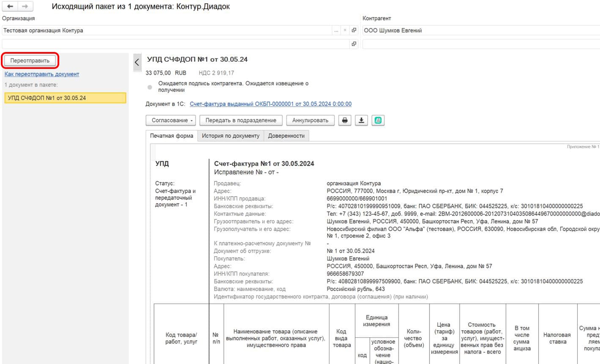
Task: Open record icon of the empty field below Организация
Action: pos(354,44)
